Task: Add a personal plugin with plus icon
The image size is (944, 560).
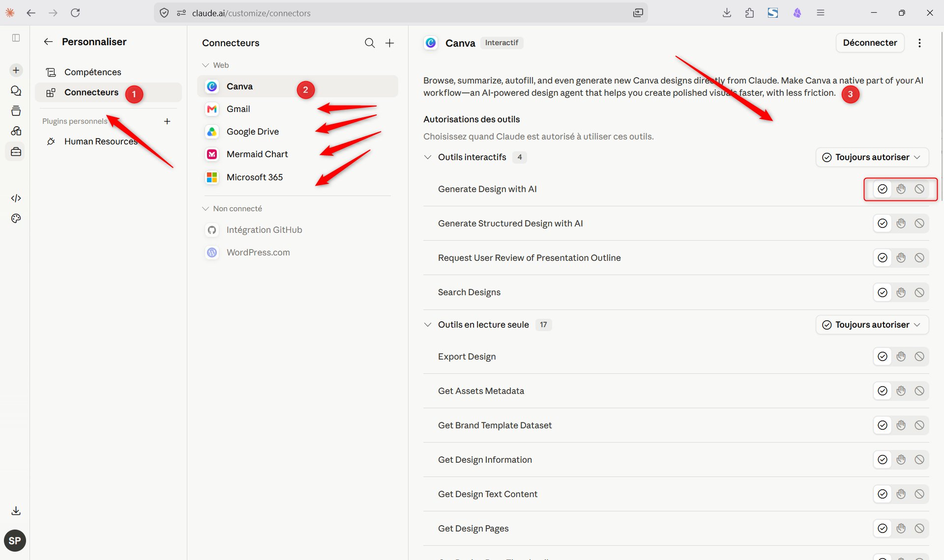Action: point(167,121)
